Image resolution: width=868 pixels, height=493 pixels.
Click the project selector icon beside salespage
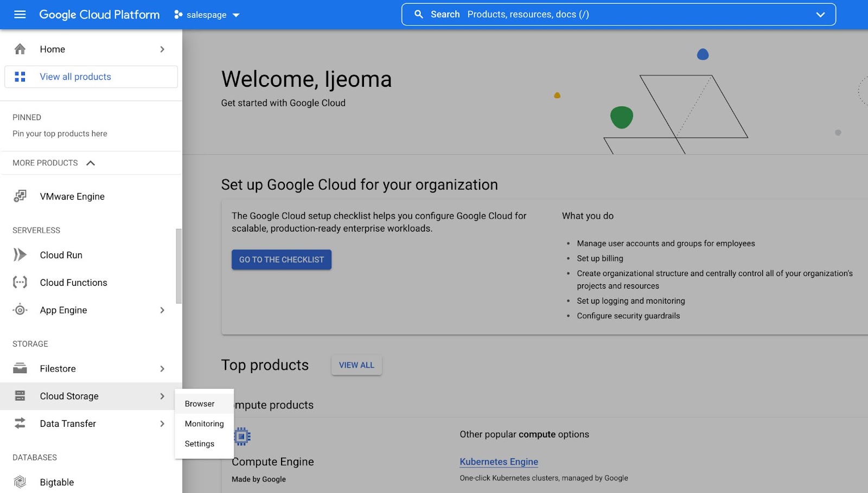(178, 15)
